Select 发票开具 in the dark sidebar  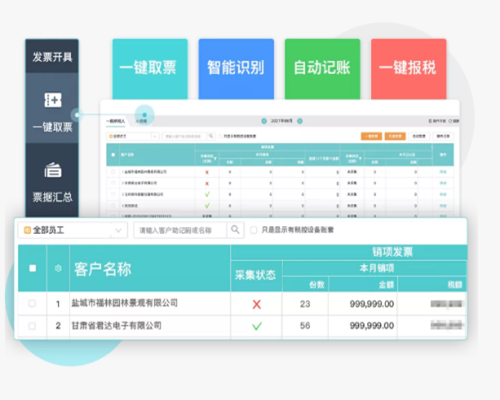tap(52, 57)
